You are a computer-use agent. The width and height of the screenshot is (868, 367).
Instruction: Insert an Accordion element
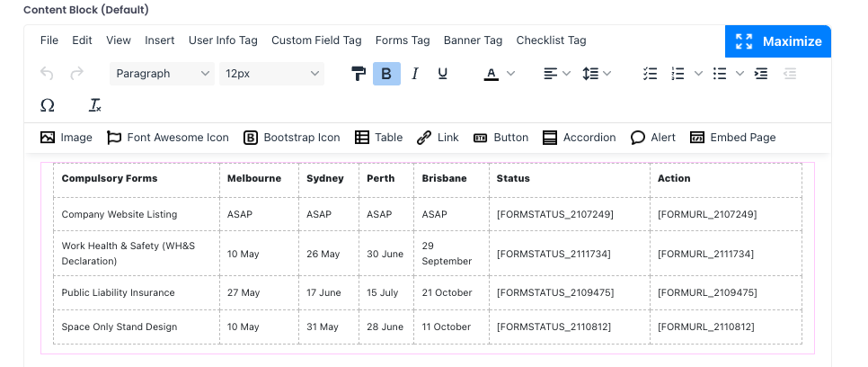pos(580,138)
